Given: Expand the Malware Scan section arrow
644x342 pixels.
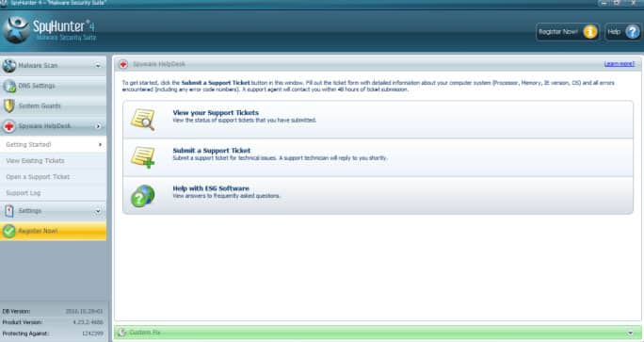Looking at the screenshot, I should (98, 66).
